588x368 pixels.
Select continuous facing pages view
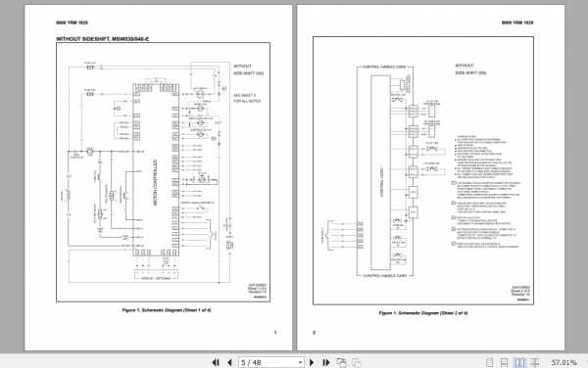[x=535, y=362]
